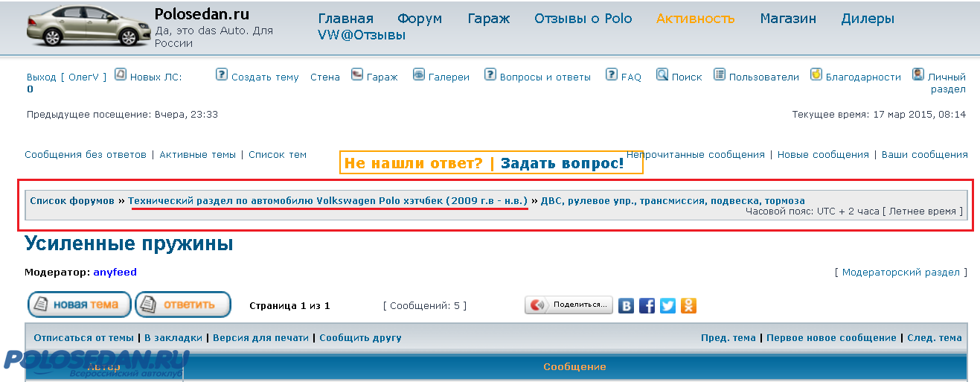Click the Благодарности icon
The height and width of the screenshot is (382, 980).
click(816, 74)
